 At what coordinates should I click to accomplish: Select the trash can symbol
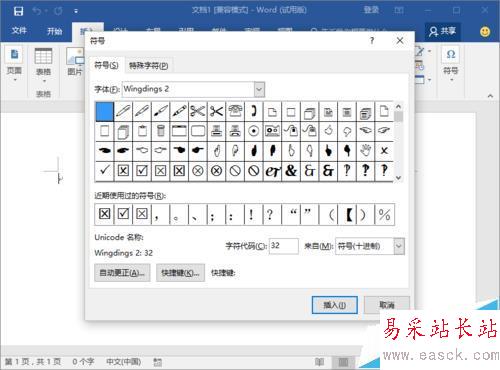(x=160, y=131)
